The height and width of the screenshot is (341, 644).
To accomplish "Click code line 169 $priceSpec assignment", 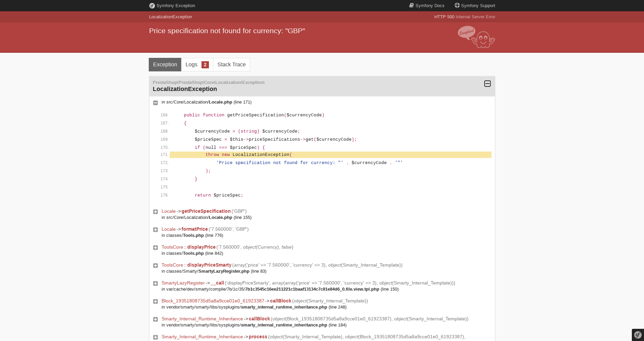I will pos(276,139).
